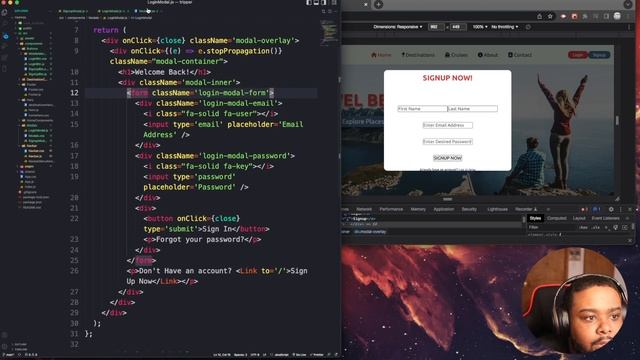Screen dimensions: 640x360
Task: Click About in the website navbar
Action: pyautogui.click(x=487, y=55)
